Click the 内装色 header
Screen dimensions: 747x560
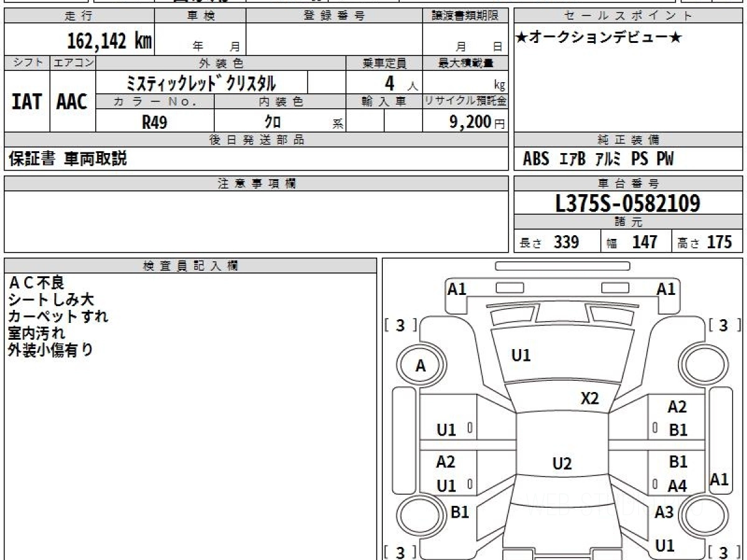point(280,101)
